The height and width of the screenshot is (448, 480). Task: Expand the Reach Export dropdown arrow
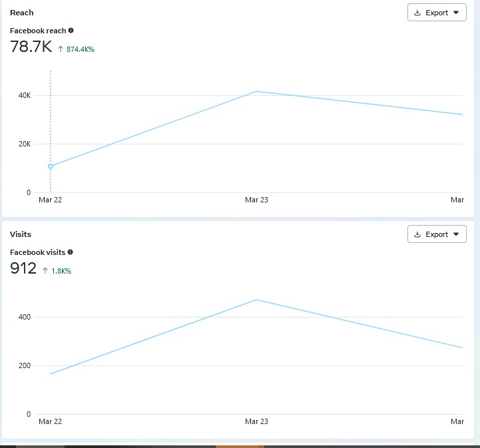click(x=456, y=13)
